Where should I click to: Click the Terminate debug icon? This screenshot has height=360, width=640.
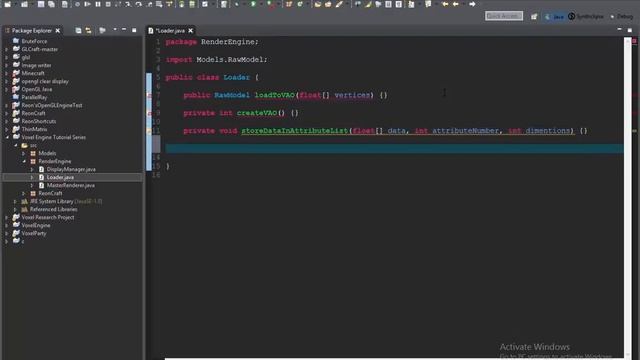[108, 4]
